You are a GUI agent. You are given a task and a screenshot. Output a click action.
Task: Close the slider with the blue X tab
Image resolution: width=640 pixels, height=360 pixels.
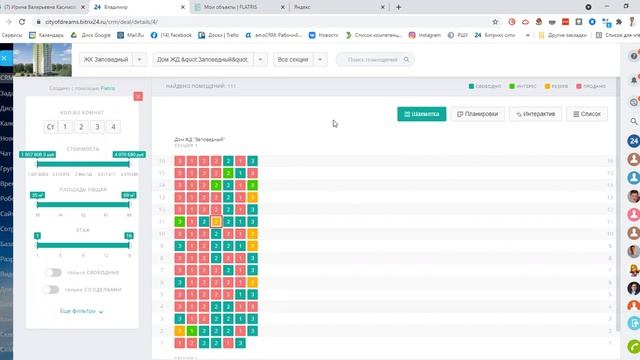click(5, 58)
